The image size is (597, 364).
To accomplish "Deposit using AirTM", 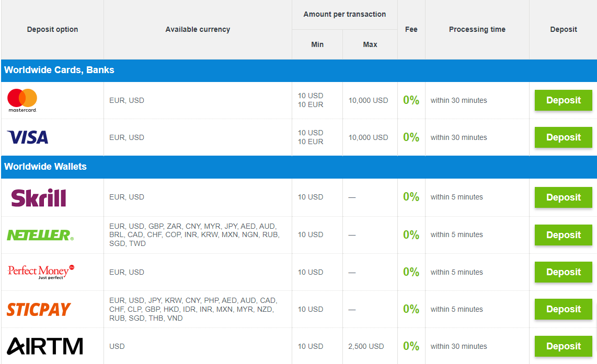I will [563, 346].
